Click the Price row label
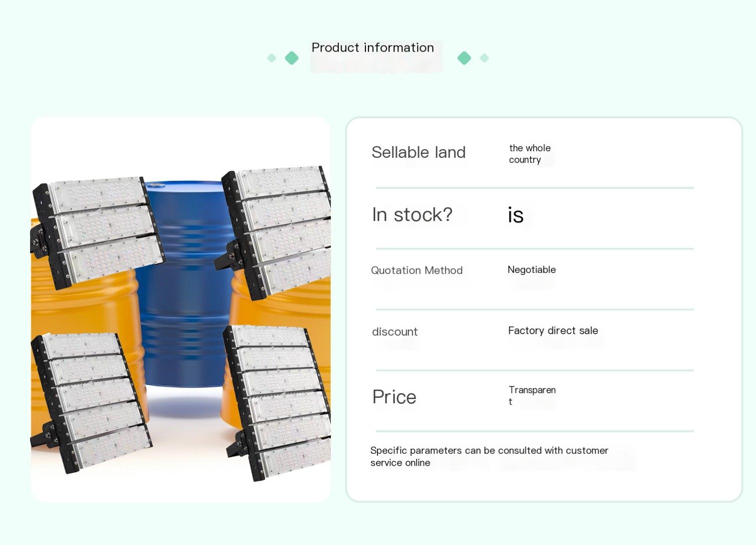The image size is (756, 545). tap(395, 397)
